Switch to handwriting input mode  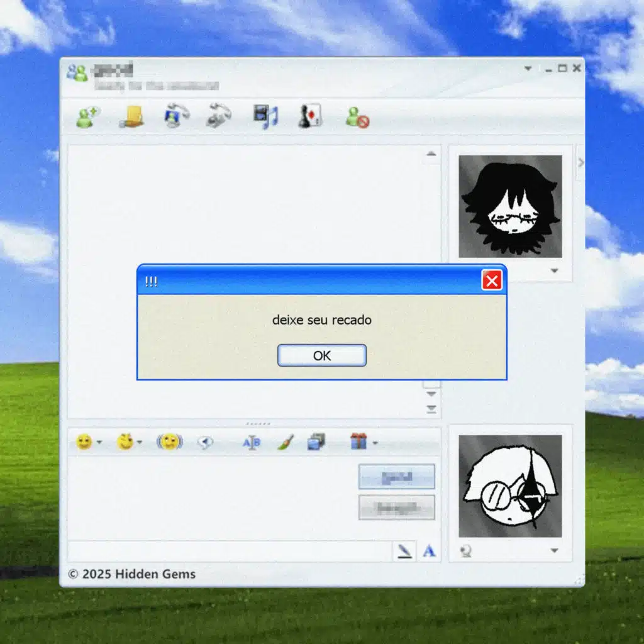point(404,552)
